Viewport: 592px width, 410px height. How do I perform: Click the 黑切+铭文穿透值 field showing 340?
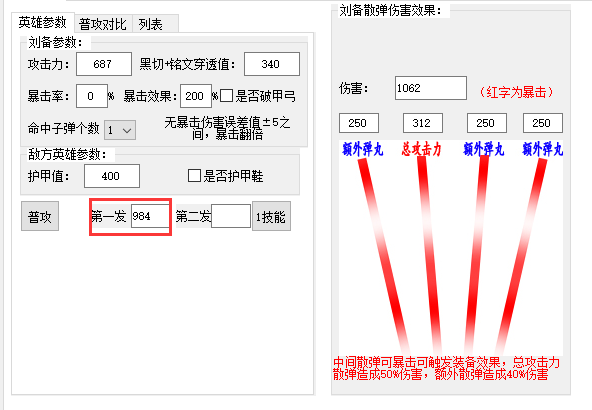(272, 64)
